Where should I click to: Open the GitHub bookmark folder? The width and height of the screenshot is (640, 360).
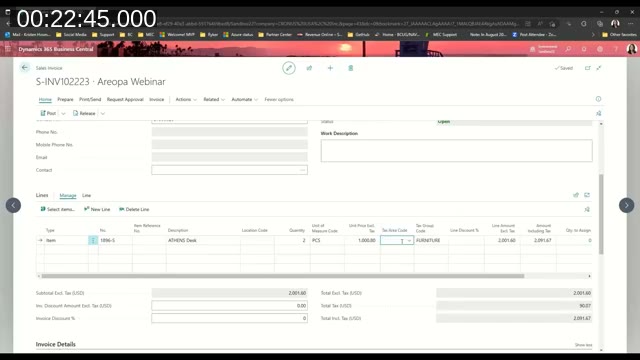pyautogui.click(x=358, y=35)
